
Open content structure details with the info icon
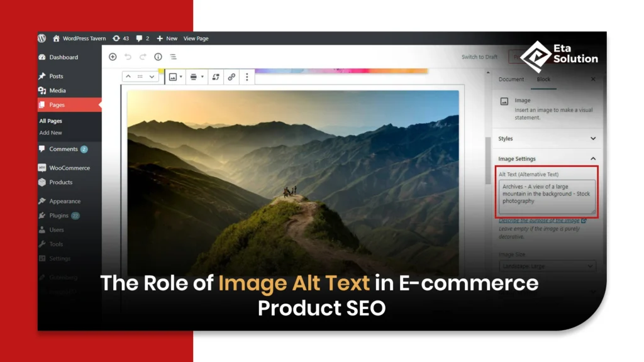pos(158,57)
